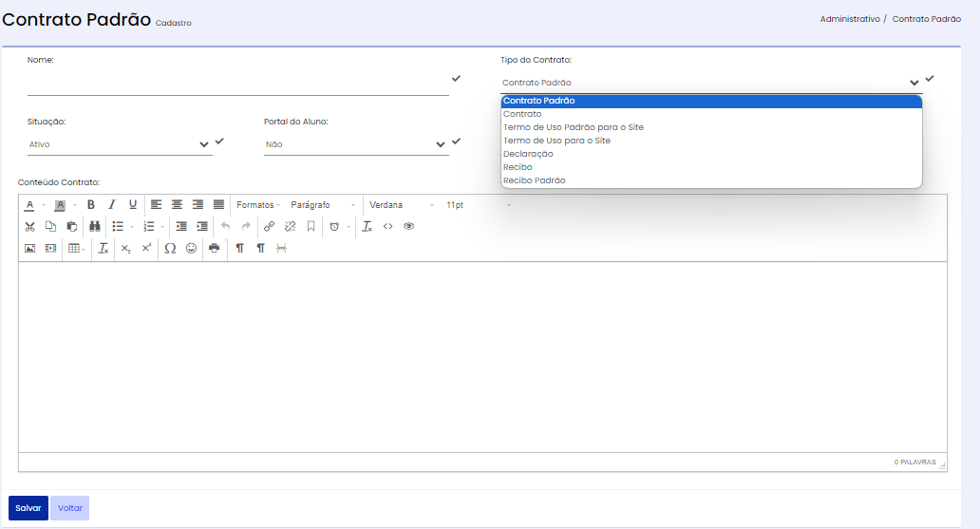Clear formatting icon beside the subscript icon
980x529 pixels.
[104, 248]
